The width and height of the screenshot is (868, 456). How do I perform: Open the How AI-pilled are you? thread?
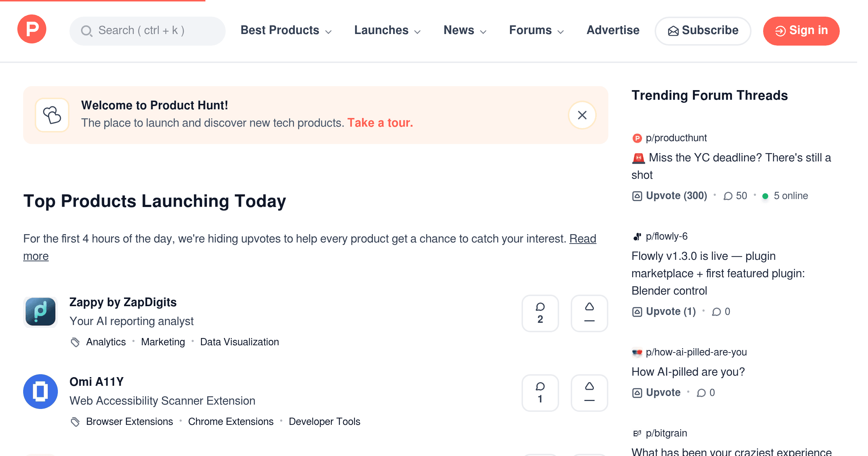pos(688,372)
